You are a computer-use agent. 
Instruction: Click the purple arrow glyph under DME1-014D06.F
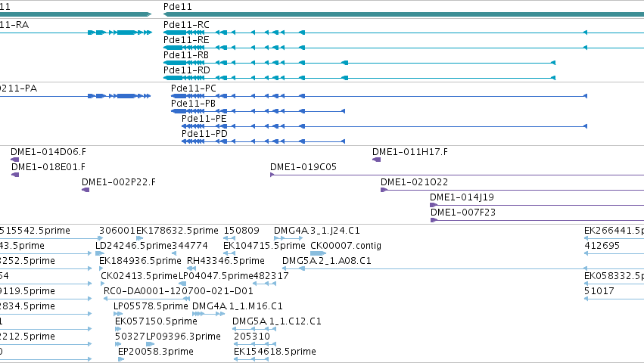coord(15,160)
